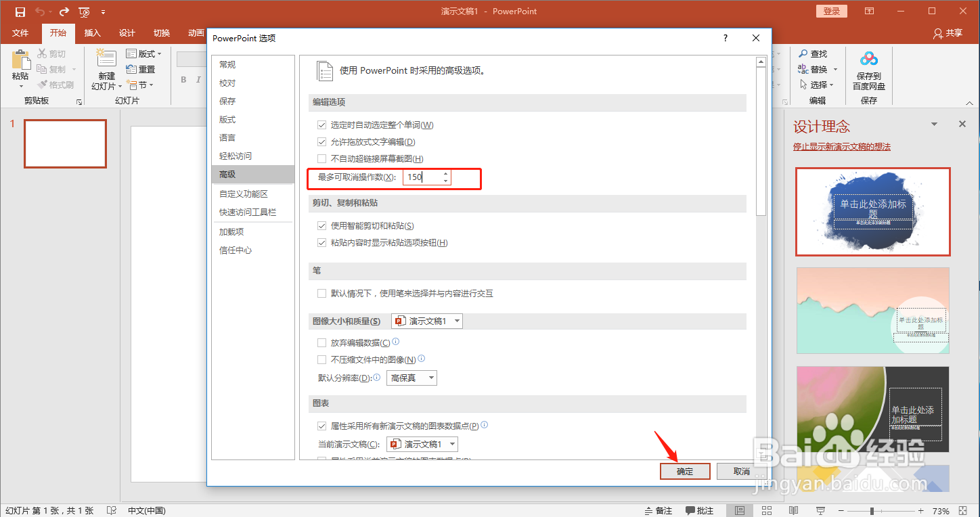The width and height of the screenshot is (980, 517).
Task: Open ribbon display options icon
Action: pyautogui.click(x=870, y=12)
